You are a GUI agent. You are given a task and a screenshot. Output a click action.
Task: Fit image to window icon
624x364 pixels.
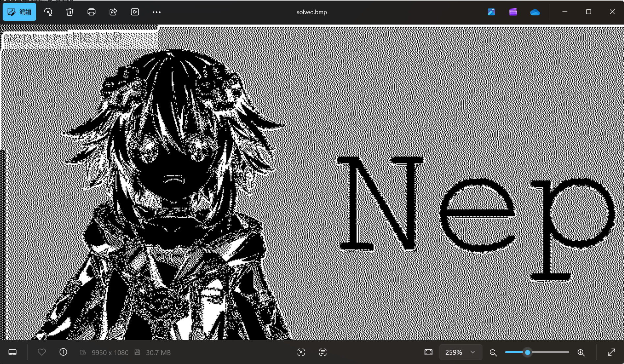point(429,352)
